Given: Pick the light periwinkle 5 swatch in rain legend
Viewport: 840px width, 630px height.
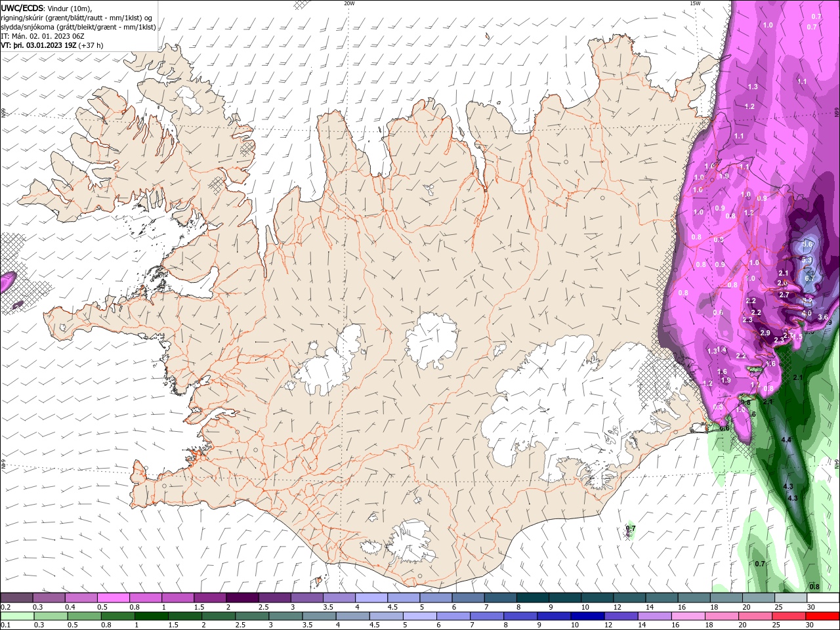Looking at the screenshot, I should 419,616.
